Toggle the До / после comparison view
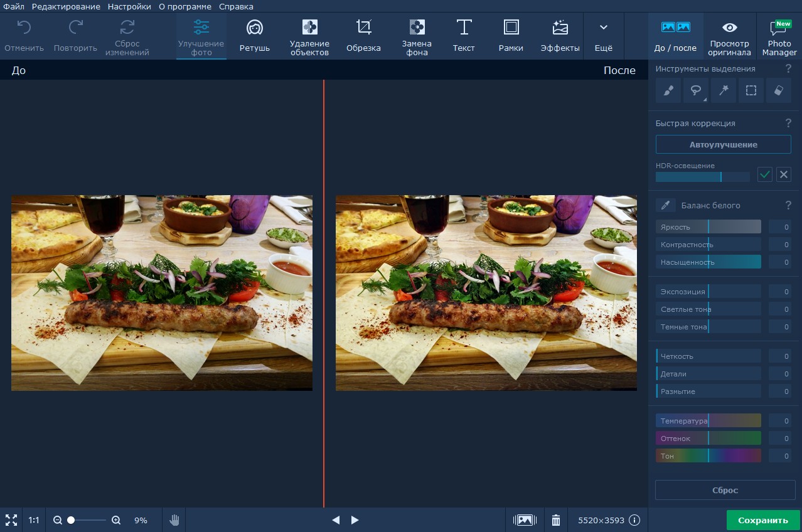 click(x=675, y=36)
